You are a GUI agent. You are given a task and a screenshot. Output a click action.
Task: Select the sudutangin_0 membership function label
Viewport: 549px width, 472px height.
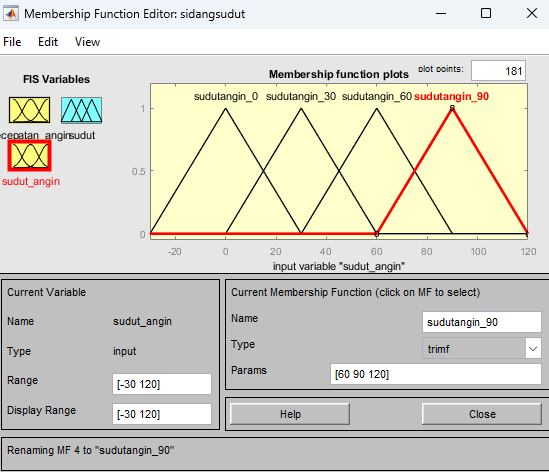click(226, 96)
